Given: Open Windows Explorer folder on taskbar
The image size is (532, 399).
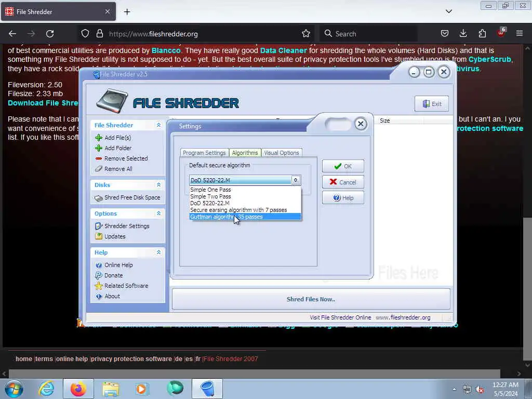Looking at the screenshot, I should (111, 389).
